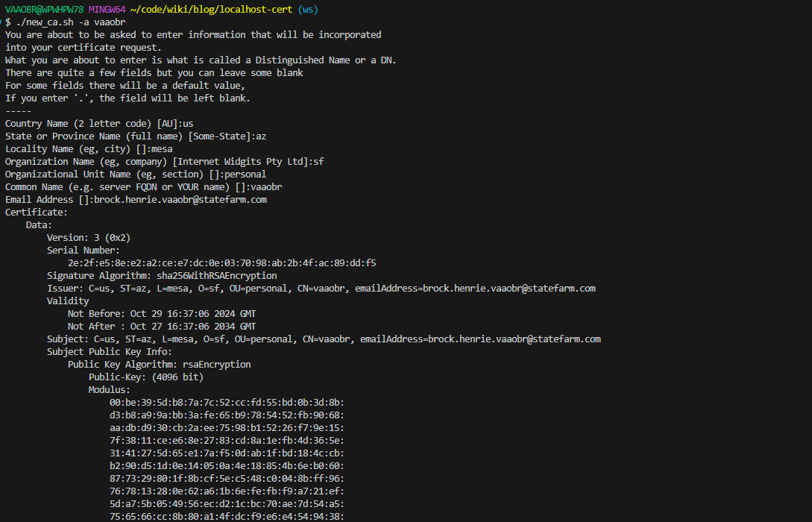Click the modulus line starting with 75:65:66
Viewport: 812px width, 522px height.
[227, 516]
